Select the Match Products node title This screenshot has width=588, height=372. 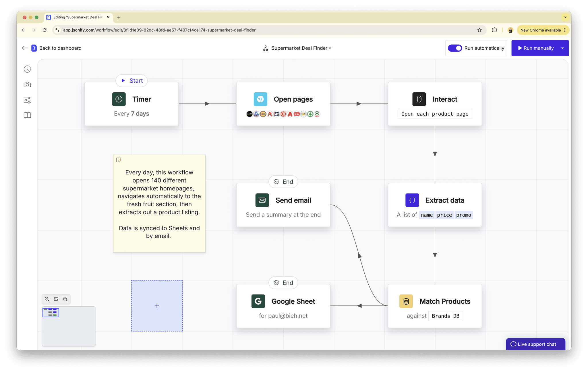click(x=445, y=301)
